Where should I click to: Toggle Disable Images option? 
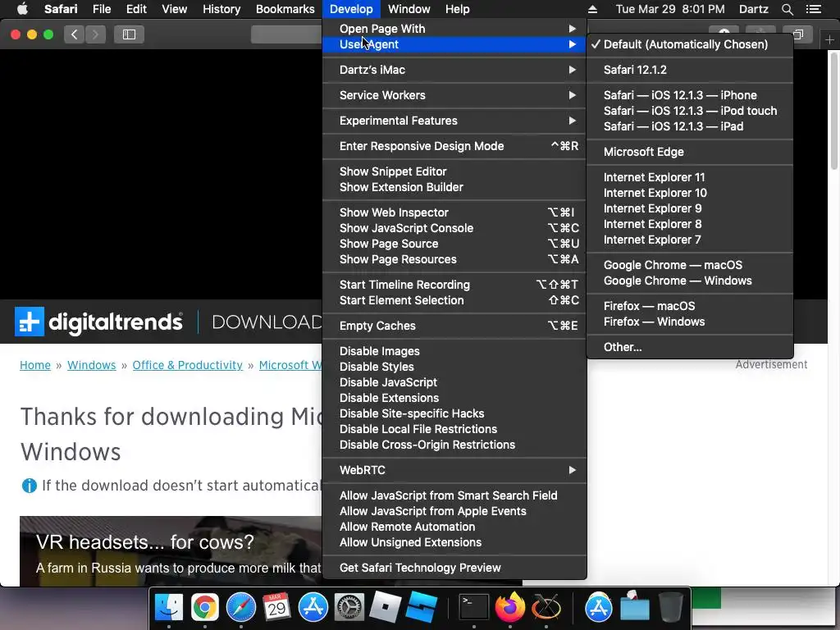tap(454, 351)
